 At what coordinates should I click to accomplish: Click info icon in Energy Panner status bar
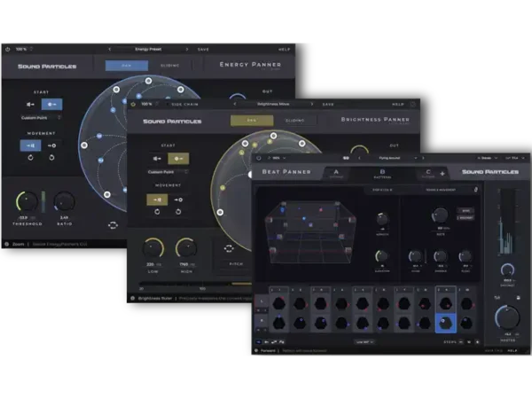coord(7,244)
